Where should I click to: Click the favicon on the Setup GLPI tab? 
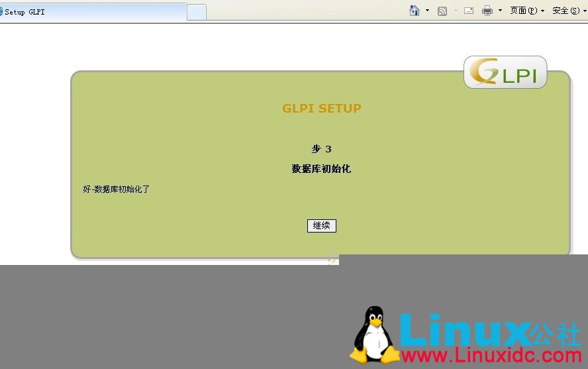coord(1,12)
